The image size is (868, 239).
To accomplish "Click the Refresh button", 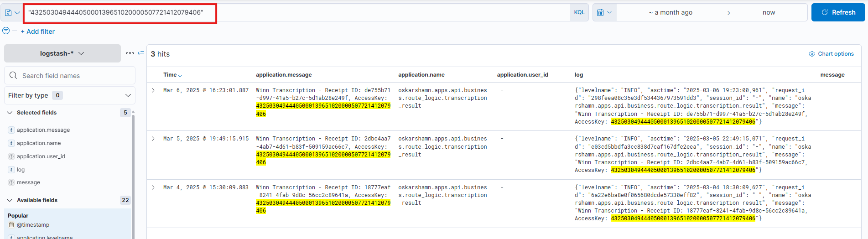I will 838,13.
